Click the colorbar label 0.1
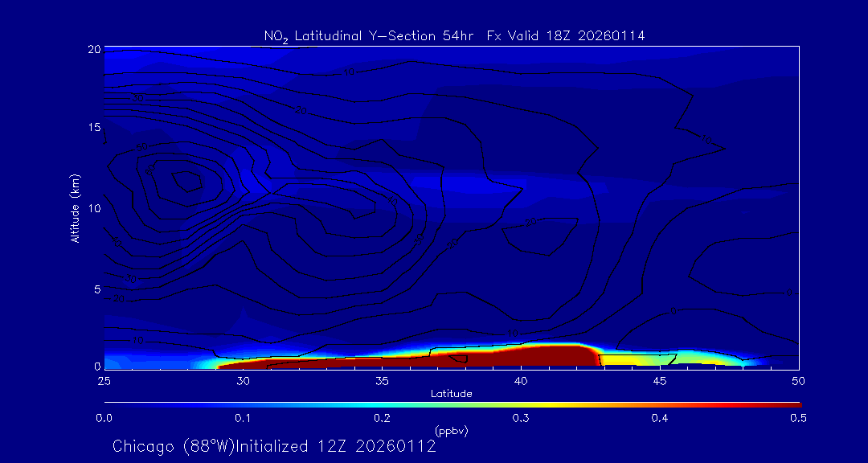The image size is (868, 463). point(243,418)
